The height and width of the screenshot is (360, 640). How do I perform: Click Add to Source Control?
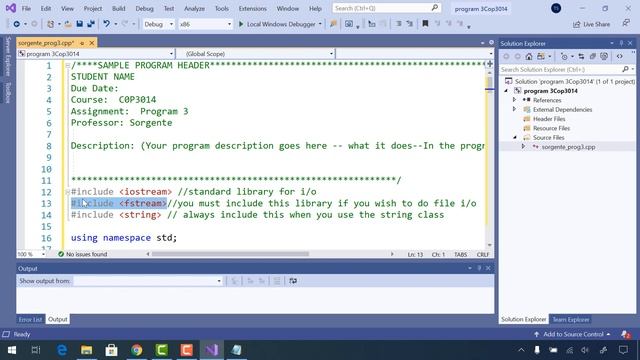tap(572, 334)
